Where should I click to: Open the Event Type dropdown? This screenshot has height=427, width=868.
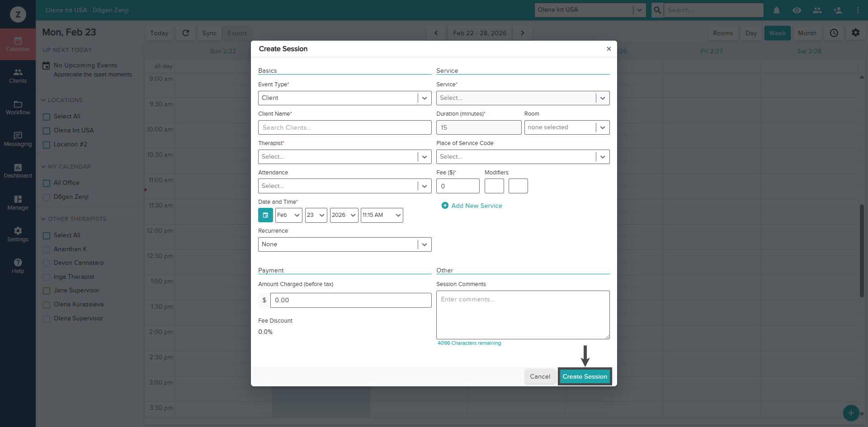click(344, 98)
